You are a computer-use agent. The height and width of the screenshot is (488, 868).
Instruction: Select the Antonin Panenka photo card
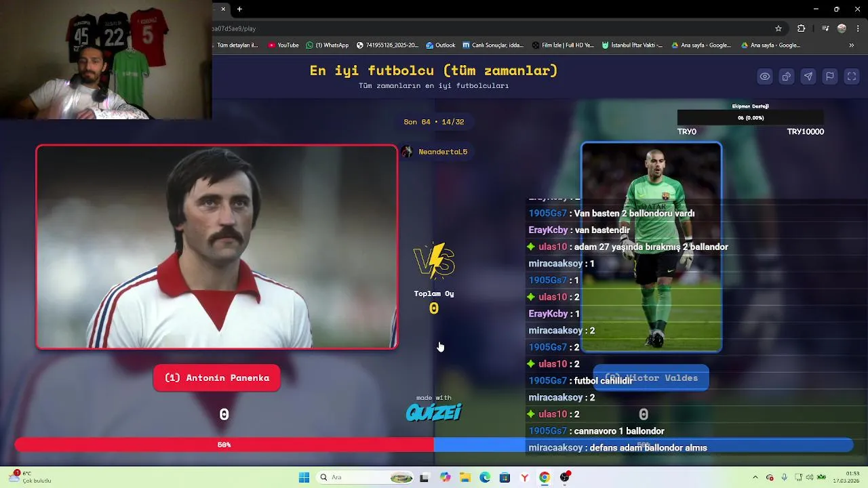(217, 247)
